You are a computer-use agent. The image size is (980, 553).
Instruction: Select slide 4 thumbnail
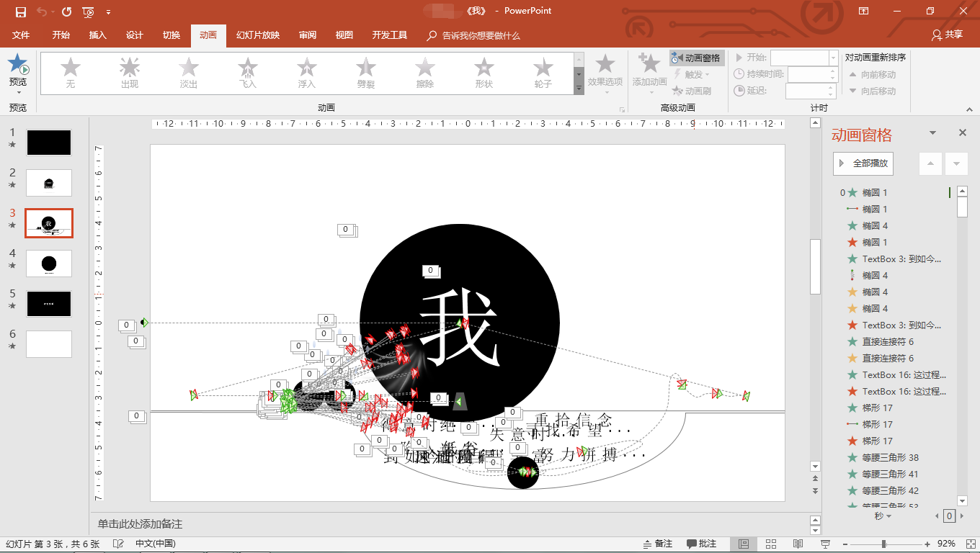tap(49, 264)
